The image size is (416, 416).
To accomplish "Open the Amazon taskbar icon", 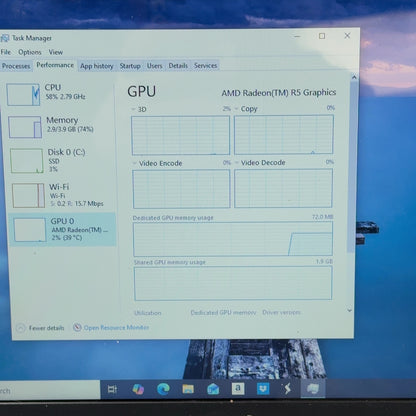I will (238, 388).
